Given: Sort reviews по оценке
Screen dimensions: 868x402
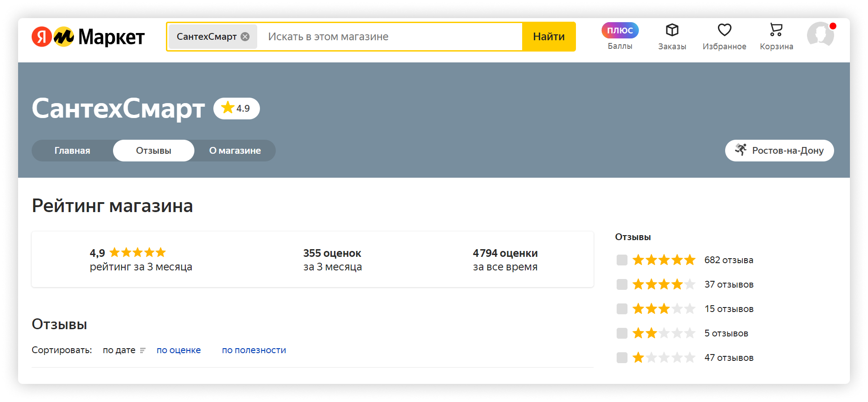Looking at the screenshot, I should point(179,350).
